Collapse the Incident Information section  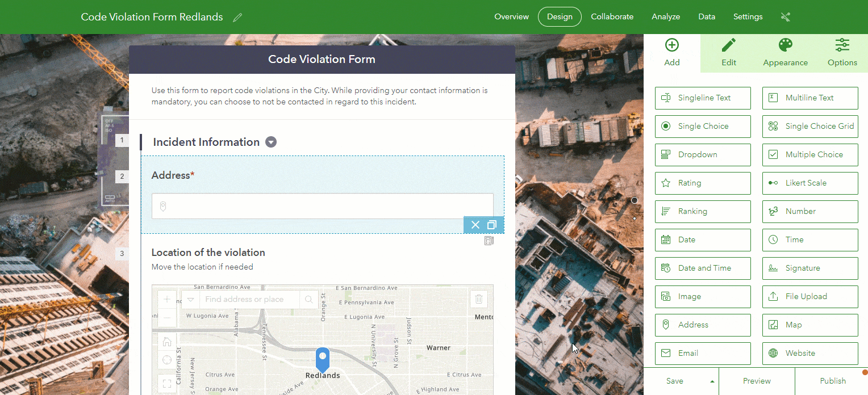[271, 142]
